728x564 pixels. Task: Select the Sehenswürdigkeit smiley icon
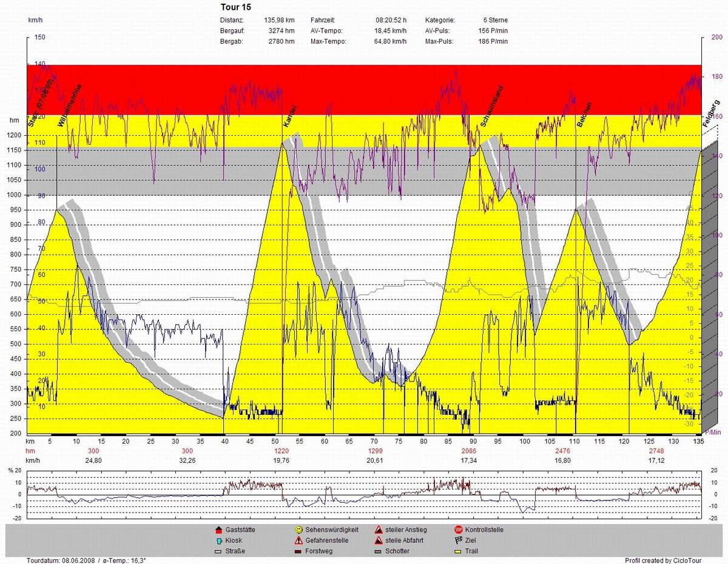click(299, 529)
